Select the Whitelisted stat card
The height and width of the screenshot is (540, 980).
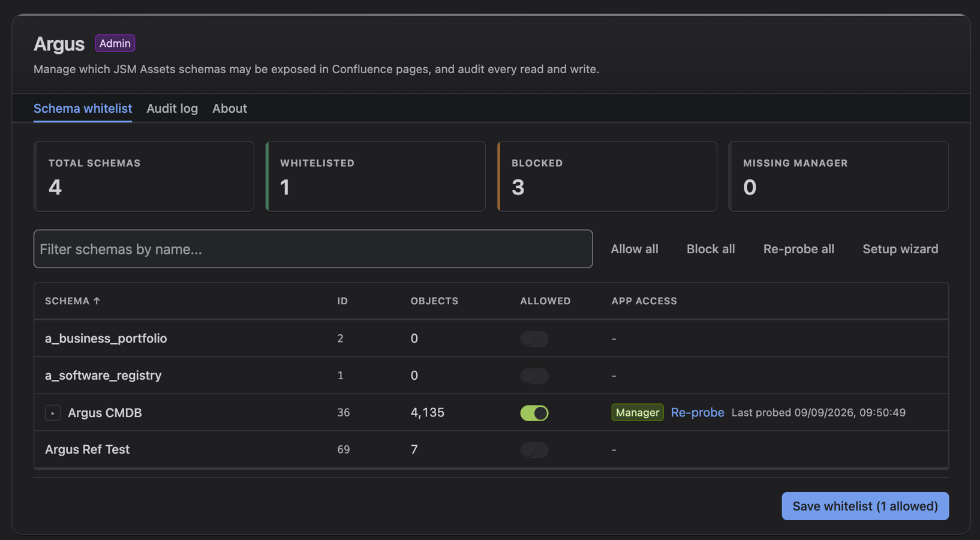[x=375, y=176]
